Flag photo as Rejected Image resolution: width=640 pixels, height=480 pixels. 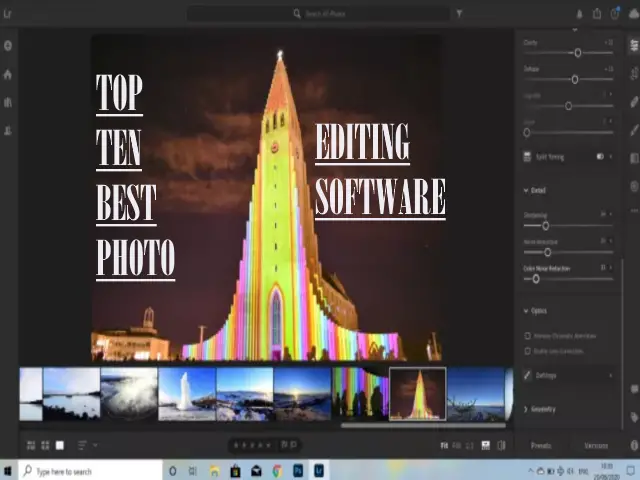pos(294,445)
